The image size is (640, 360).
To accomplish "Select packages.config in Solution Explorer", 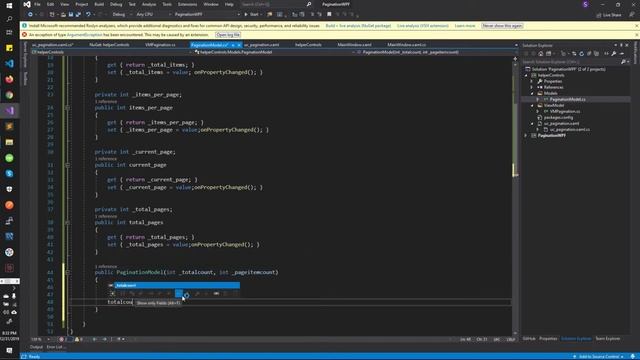I will (x=558, y=118).
